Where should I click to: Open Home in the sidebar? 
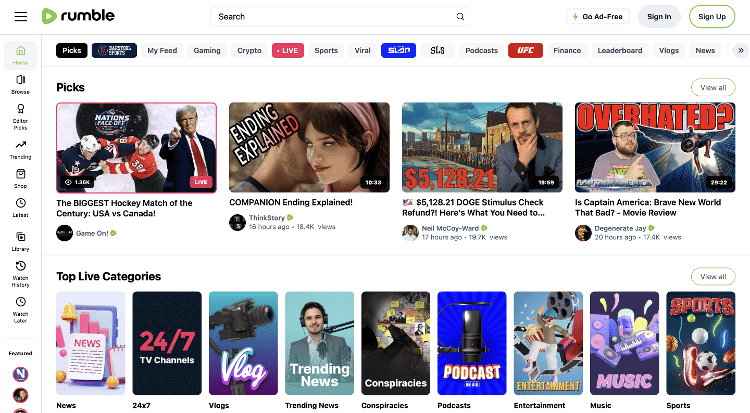click(21, 55)
